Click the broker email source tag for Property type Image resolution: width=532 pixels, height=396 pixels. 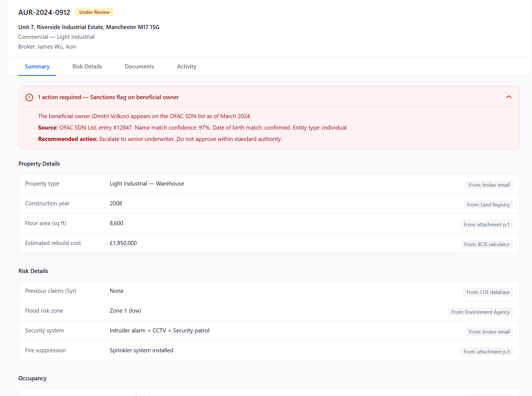(489, 185)
